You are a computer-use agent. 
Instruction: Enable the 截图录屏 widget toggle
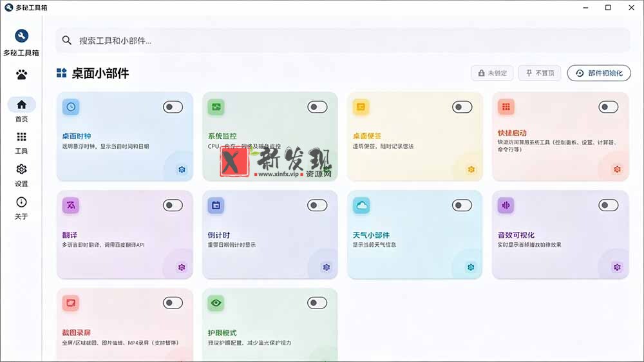(x=173, y=303)
